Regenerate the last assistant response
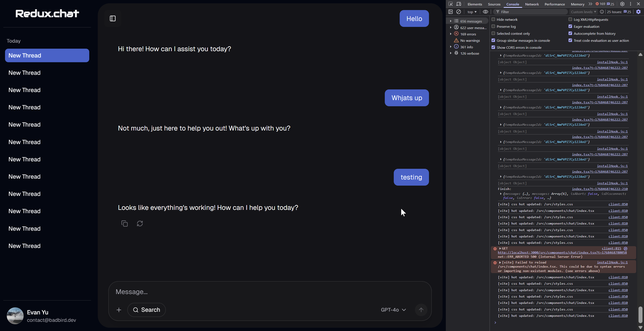The height and width of the screenshot is (331, 644). pyautogui.click(x=140, y=224)
